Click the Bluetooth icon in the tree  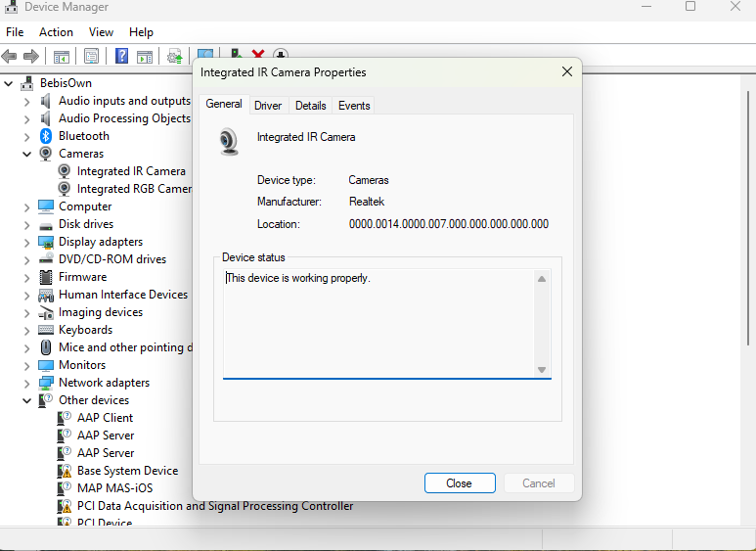click(46, 136)
